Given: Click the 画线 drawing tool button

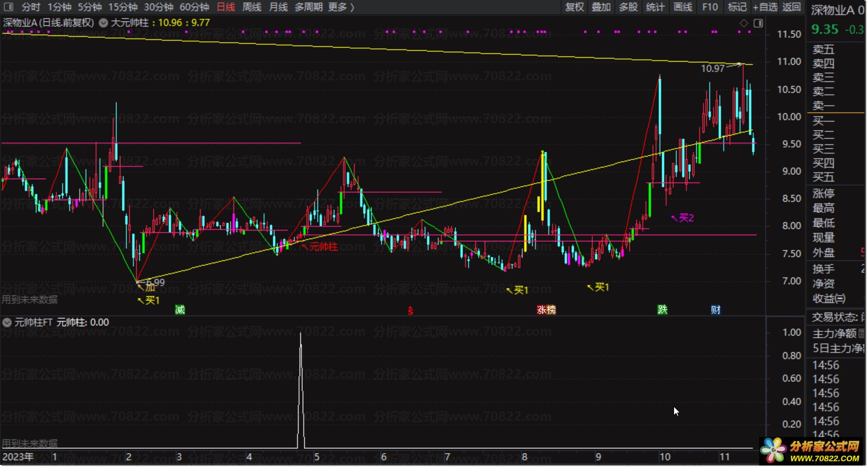Looking at the screenshot, I should coord(682,7).
